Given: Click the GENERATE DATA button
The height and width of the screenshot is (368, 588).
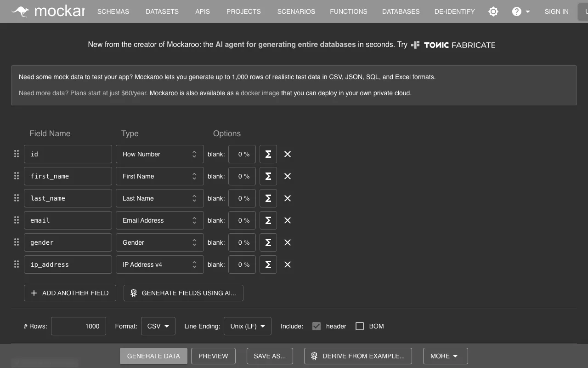Looking at the screenshot, I should point(153,356).
